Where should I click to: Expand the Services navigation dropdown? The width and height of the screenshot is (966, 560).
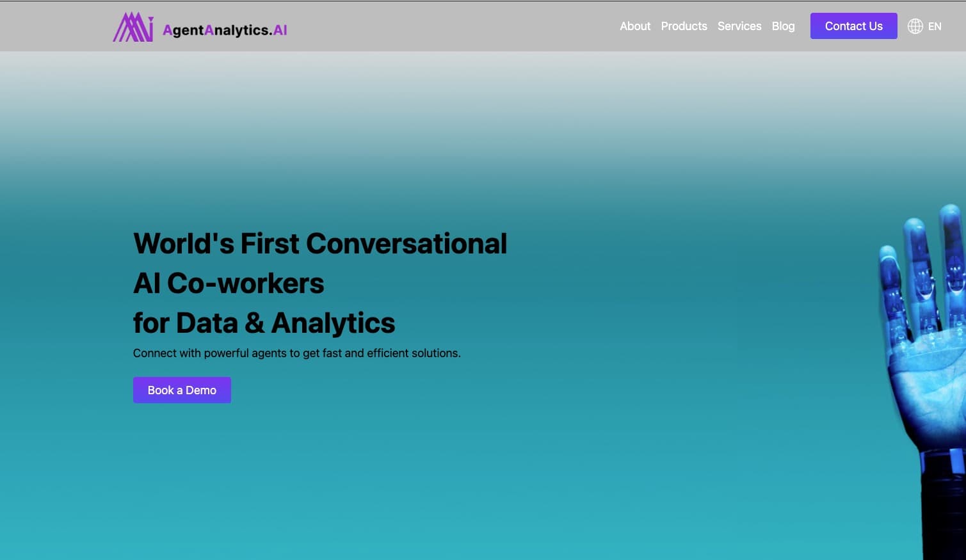click(x=739, y=26)
